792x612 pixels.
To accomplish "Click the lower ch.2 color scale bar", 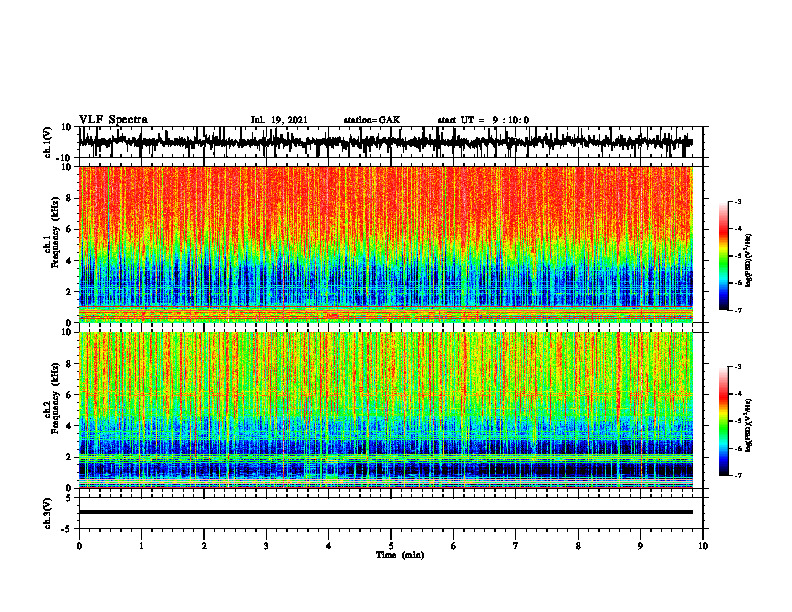I will coord(724,421).
